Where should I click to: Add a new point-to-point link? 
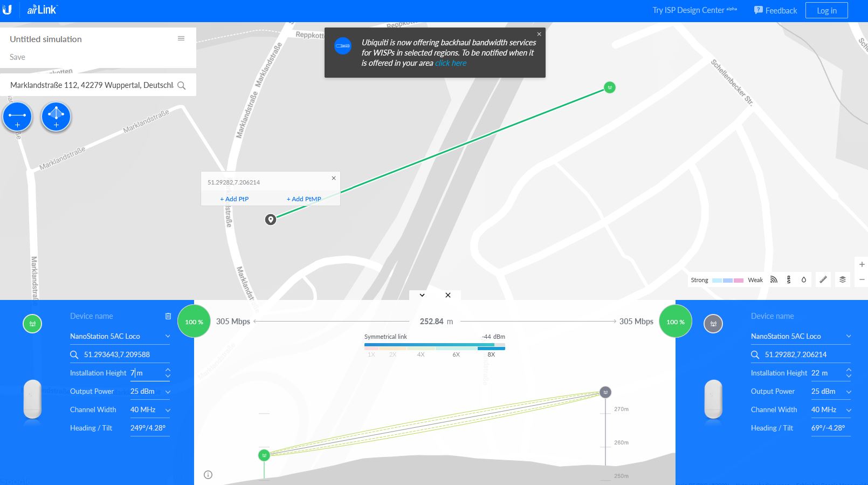tap(17, 117)
